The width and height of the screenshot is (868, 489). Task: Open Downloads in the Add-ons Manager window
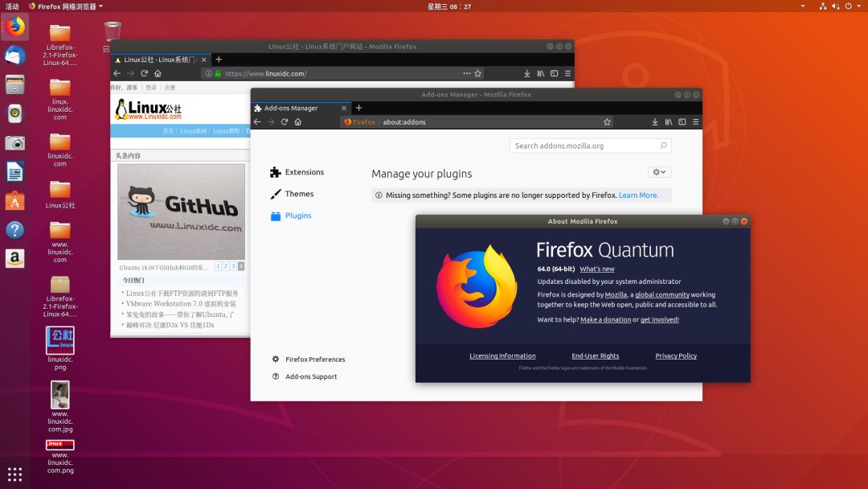click(655, 121)
